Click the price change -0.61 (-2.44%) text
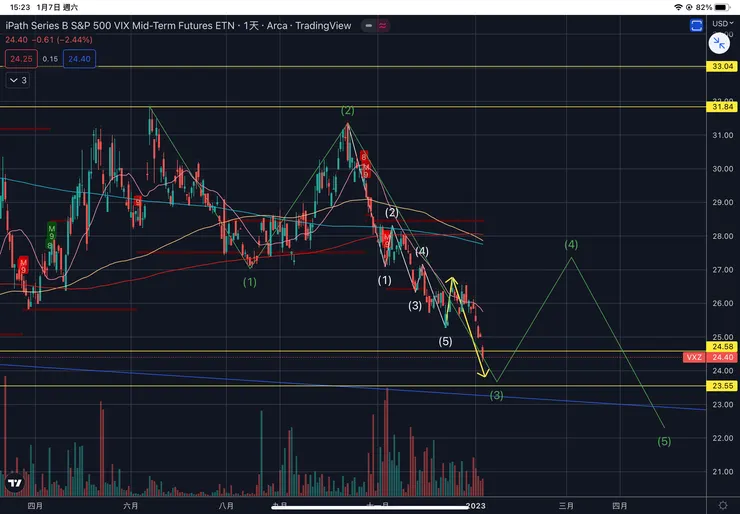This screenshot has height=514, width=740. [x=60, y=40]
